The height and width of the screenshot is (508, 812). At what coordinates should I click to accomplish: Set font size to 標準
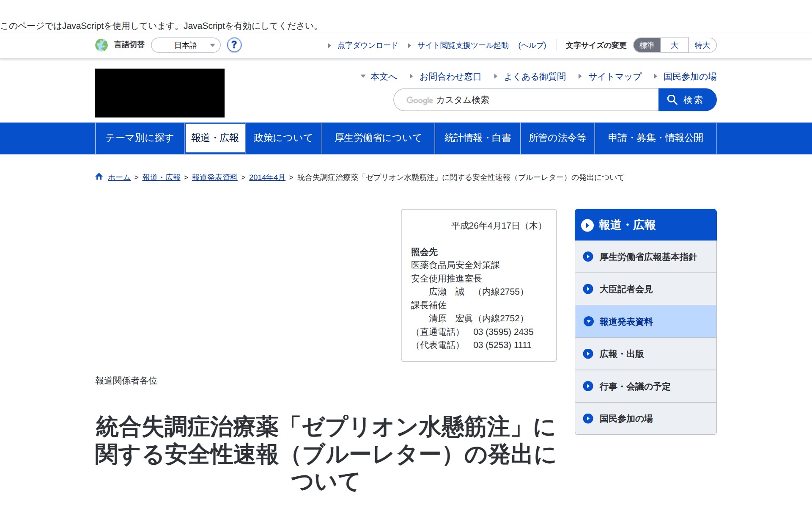tap(647, 45)
